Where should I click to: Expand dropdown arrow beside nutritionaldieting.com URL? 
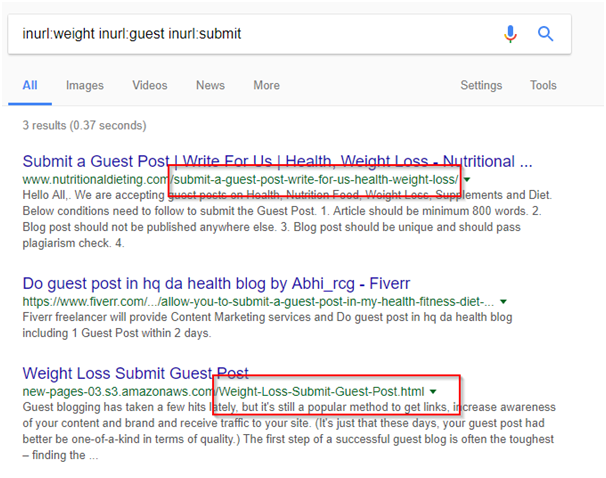467,180
